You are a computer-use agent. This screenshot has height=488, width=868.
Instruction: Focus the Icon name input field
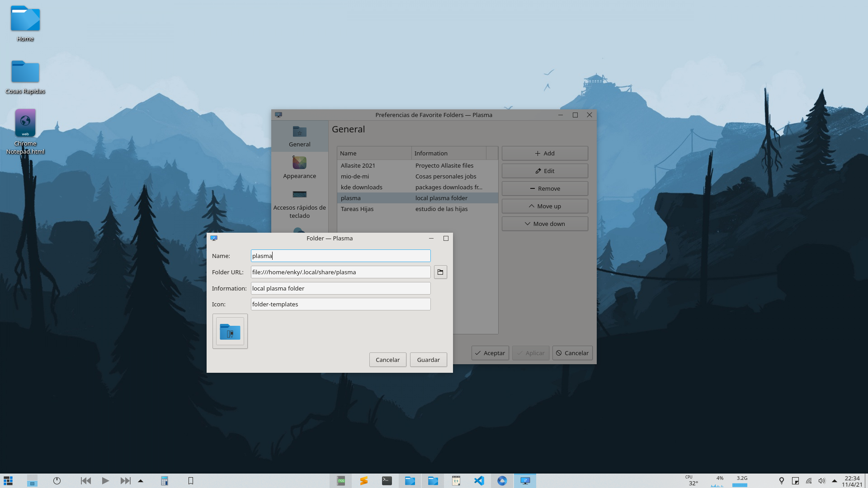[341, 304]
